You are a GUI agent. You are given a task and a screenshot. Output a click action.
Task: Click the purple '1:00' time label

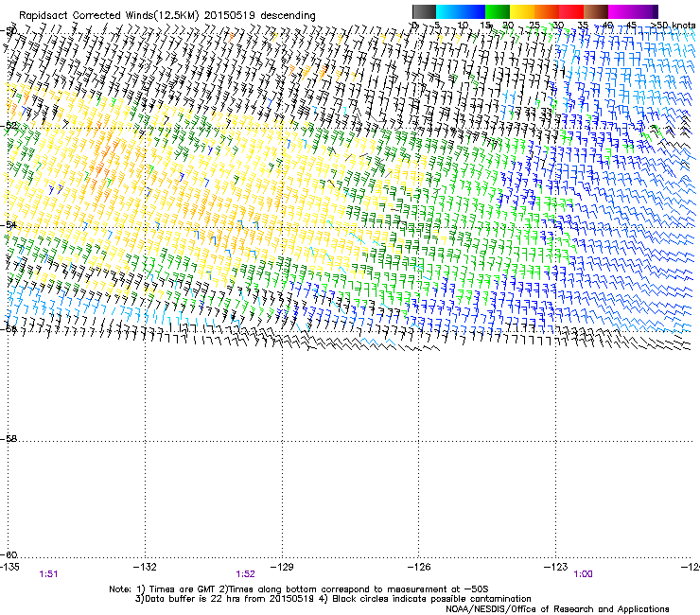583,574
